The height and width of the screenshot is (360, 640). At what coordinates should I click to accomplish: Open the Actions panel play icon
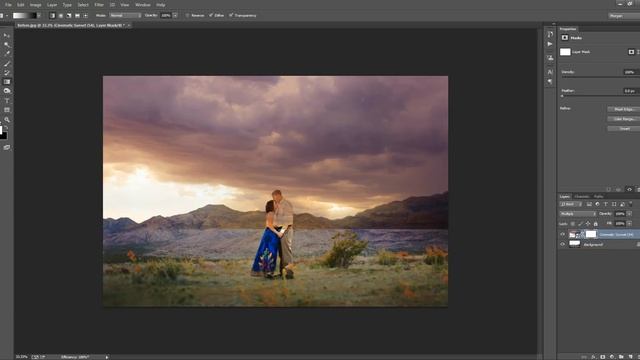[x=550, y=44]
